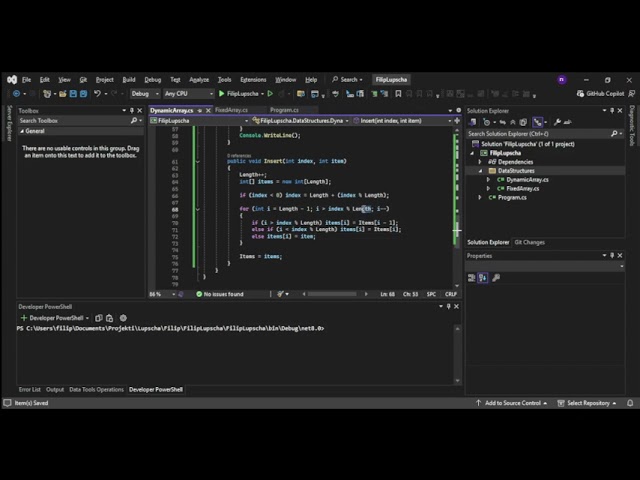This screenshot has width=640, height=480.
Task: Toggle auto-hide pin on Toolbox panel
Action: pos(132,111)
